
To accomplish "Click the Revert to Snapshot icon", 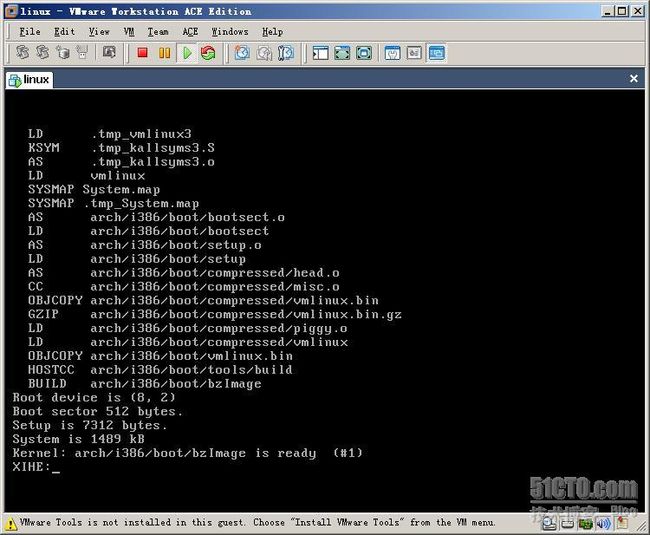I will pyautogui.click(x=264, y=53).
